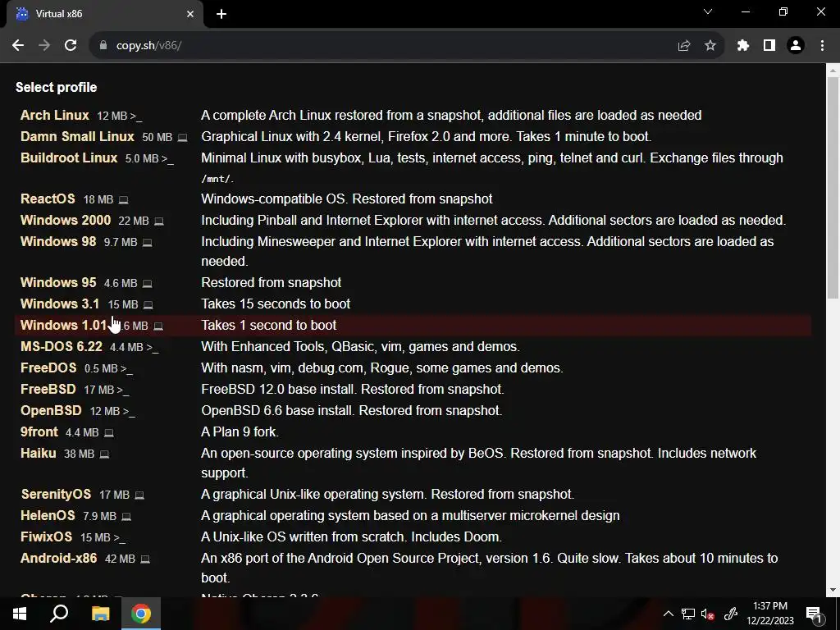This screenshot has width=840, height=630.
Task: Start the Windows 98 profile
Action: [x=58, y=242]
